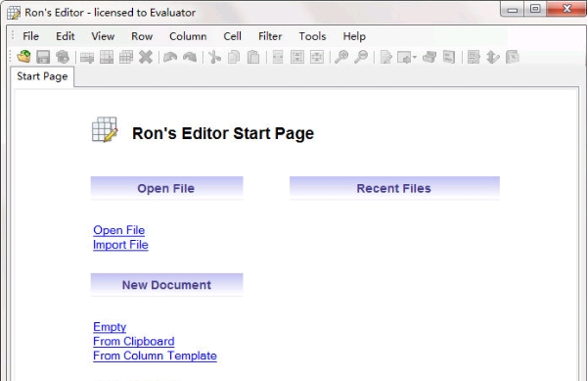
Task: Click the Delete X toolbar icon
Action: 146,57
